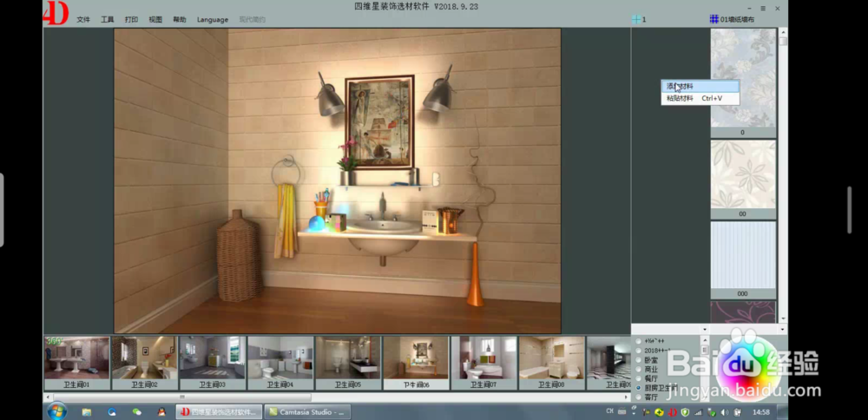Open the file explorer taskbar icon

[86, 412]
